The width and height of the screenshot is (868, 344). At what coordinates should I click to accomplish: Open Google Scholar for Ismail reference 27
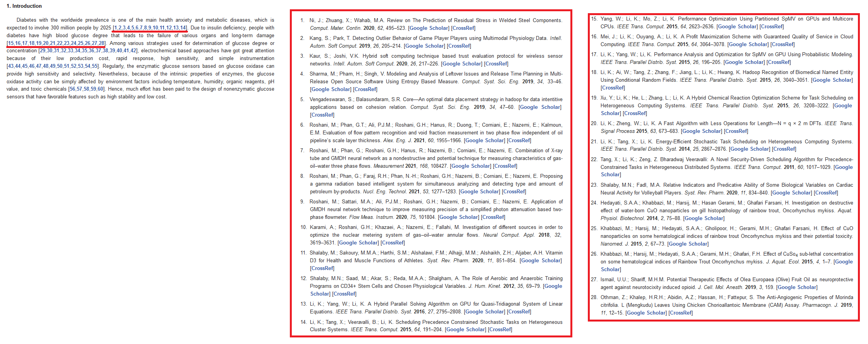click(x=797, y=287)
